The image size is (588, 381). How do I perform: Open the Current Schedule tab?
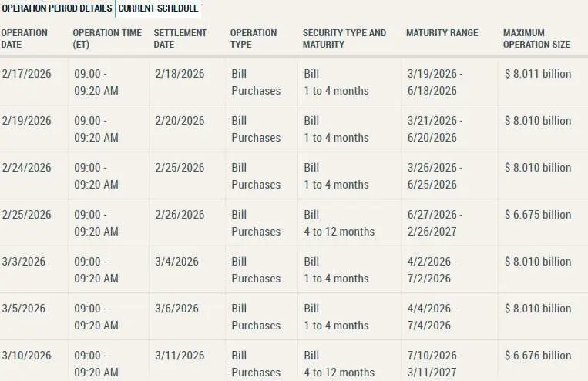tap(158, 8)
